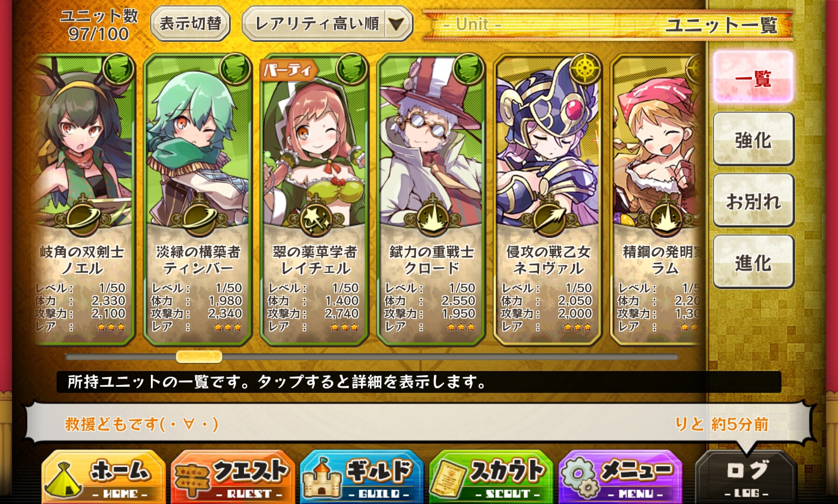838x504 pixels.
Task: Click the yellow unit list scrollbar handle
Action: point(199,357)
